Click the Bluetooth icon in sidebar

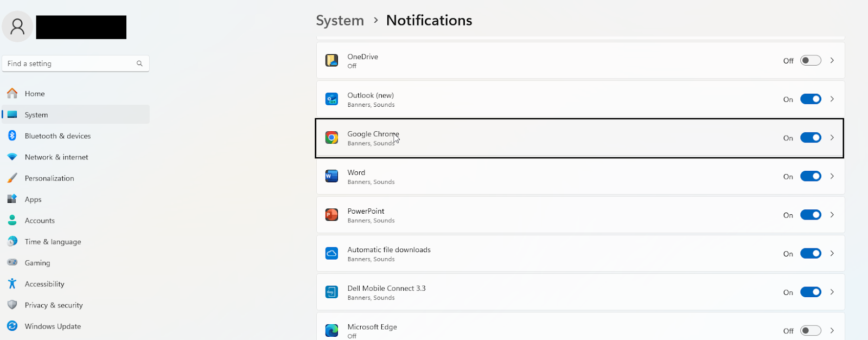coord(12,136)
